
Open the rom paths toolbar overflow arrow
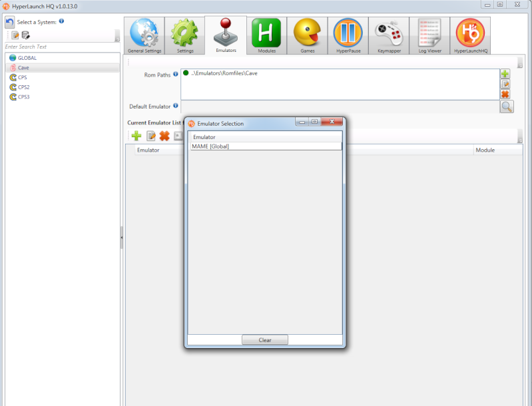point(520,63)
